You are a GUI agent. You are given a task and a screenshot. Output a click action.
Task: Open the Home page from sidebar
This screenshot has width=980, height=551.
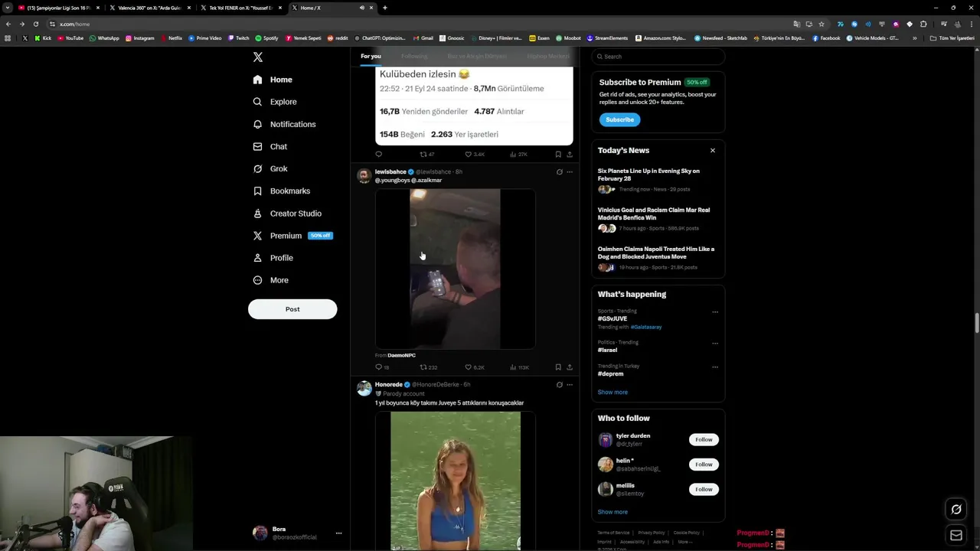point(273,80)
